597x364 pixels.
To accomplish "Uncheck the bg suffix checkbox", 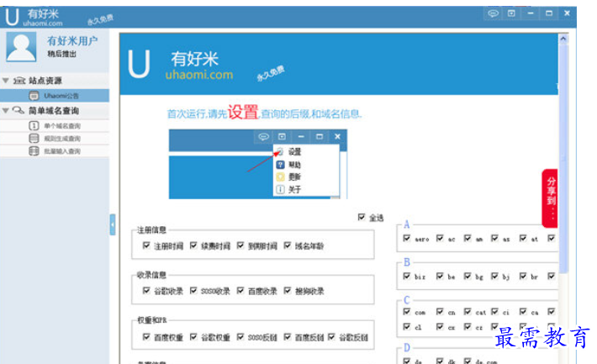I will [x=468, y=276].
